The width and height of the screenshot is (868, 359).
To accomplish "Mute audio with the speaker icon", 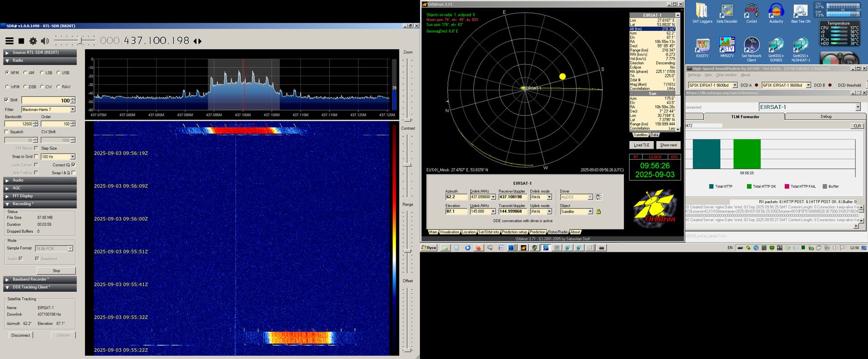I will pos(45,41).
